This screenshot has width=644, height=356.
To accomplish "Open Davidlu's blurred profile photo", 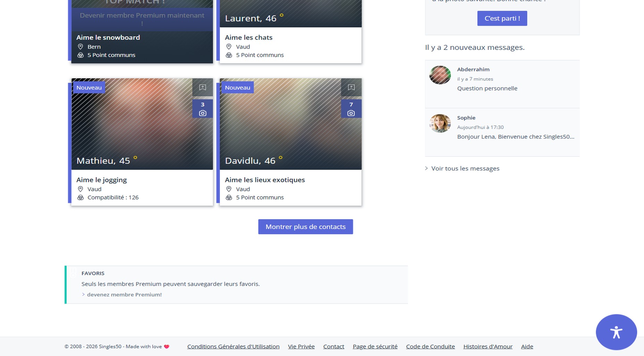I will coord(290,124).
